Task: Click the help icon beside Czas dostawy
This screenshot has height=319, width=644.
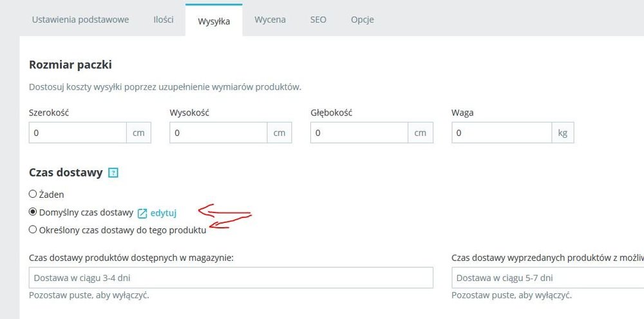Action: (x=113, y=173)
